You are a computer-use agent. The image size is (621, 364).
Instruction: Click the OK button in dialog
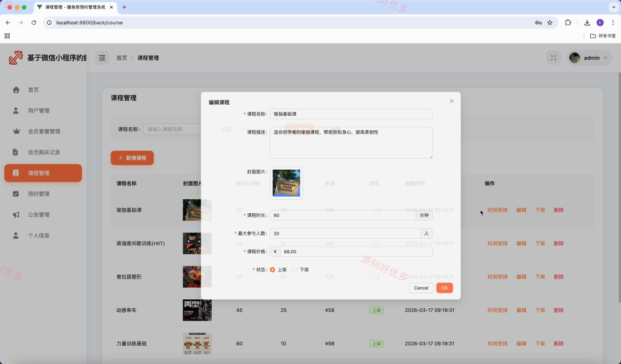[445, 288]
